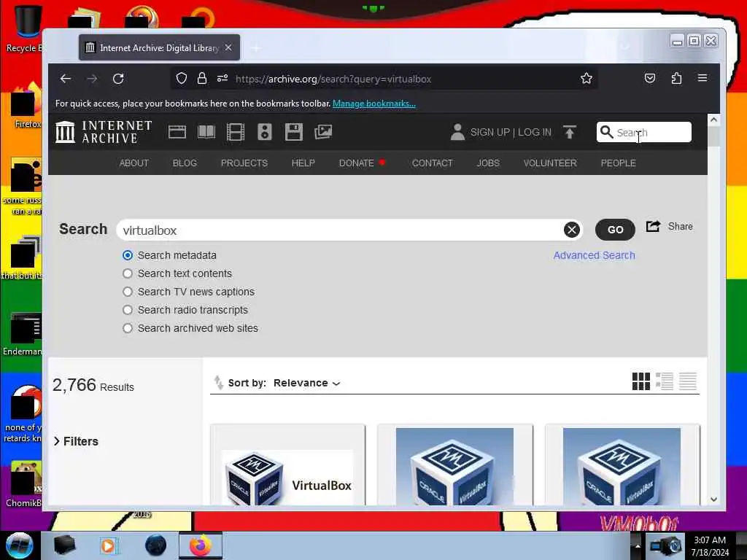Open the ABOUT menu item

tap(134, 163)
